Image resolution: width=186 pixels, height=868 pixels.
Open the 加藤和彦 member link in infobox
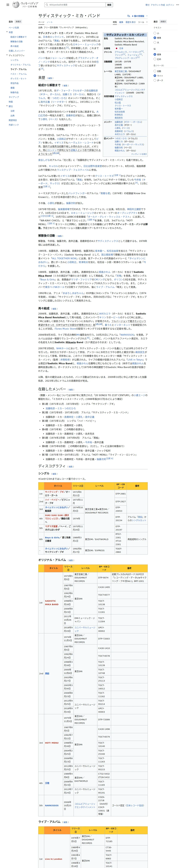point(118,122)
